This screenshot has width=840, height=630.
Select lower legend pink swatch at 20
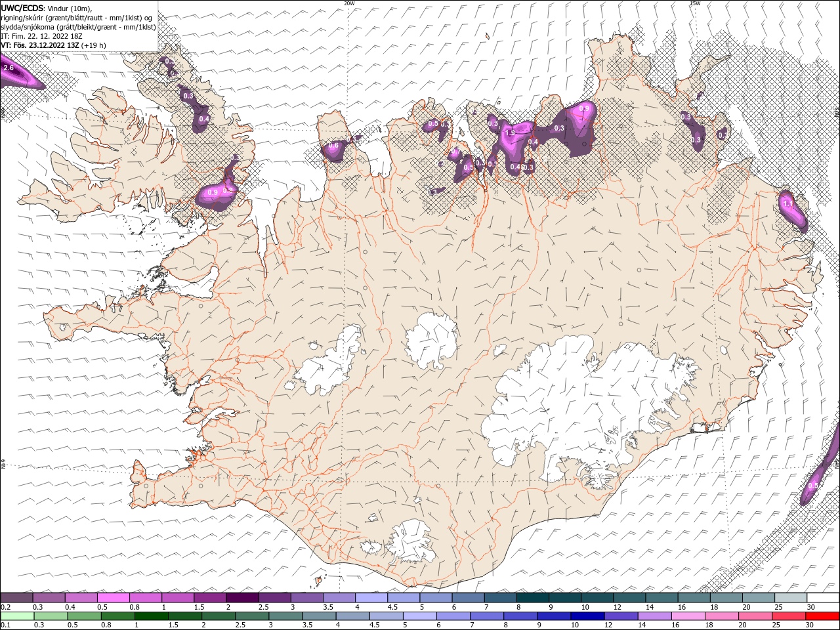[754, 616]
